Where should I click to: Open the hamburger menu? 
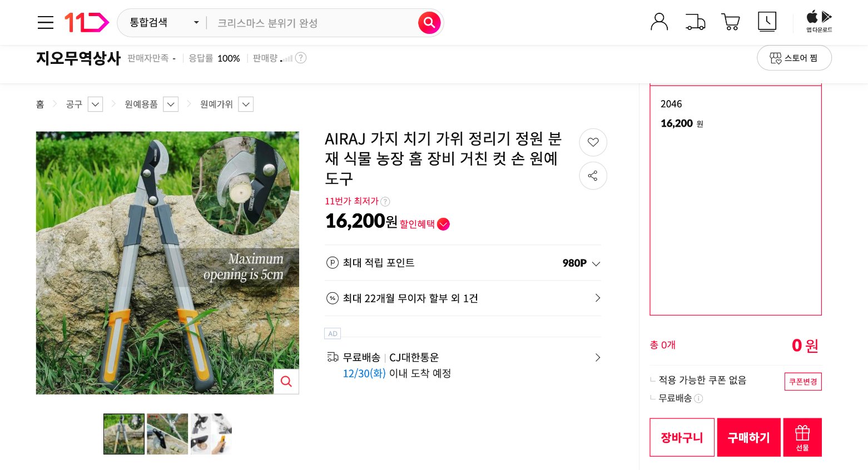pyautogui.click(x=46, y=22)
